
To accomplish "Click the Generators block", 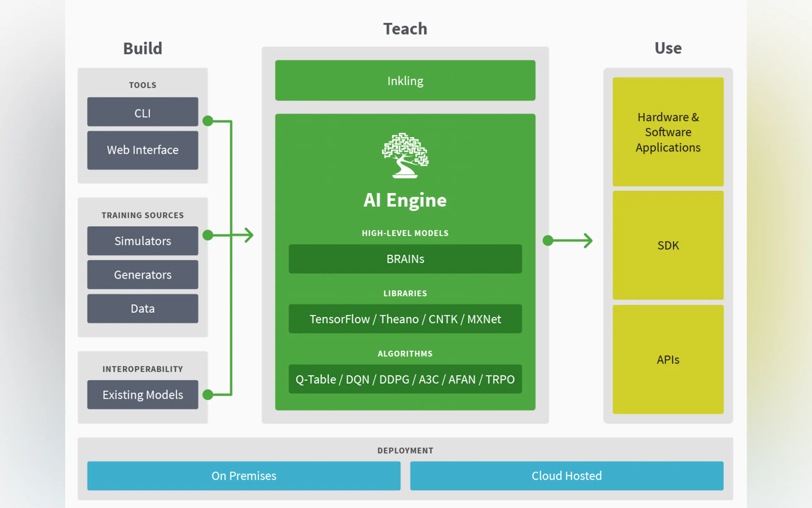I will click(143, 275).
